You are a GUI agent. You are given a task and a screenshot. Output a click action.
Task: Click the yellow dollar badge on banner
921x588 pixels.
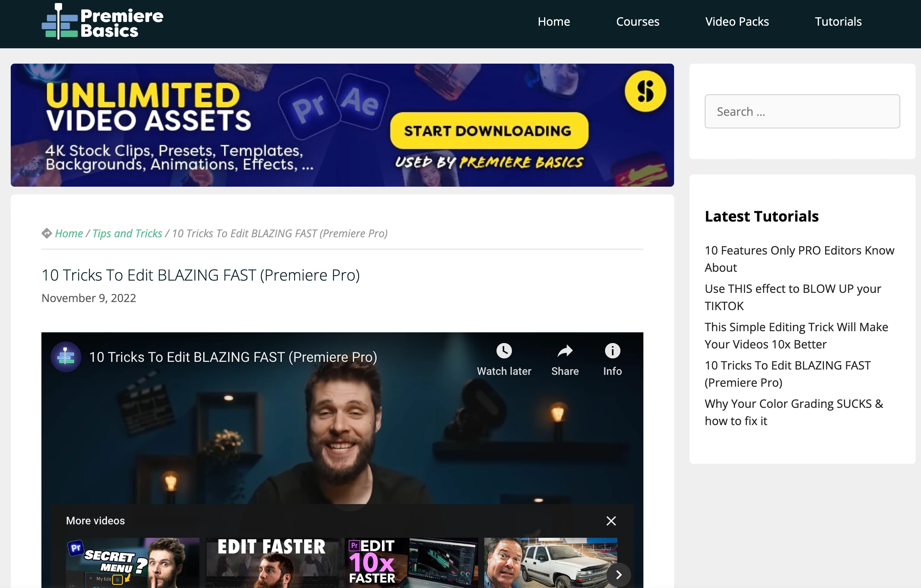click(x=645, y=91)
